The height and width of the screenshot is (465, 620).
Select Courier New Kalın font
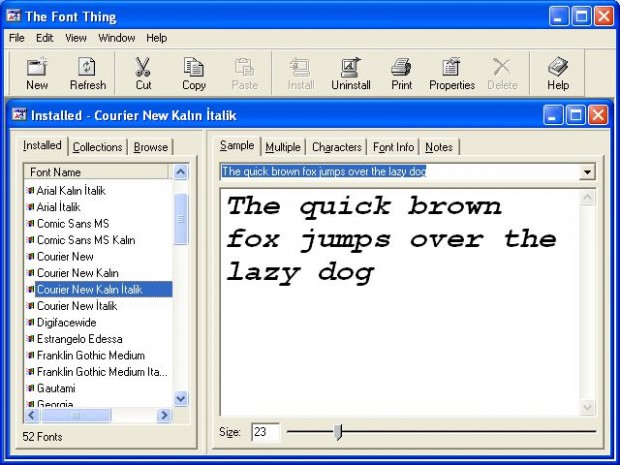point(78,273)
